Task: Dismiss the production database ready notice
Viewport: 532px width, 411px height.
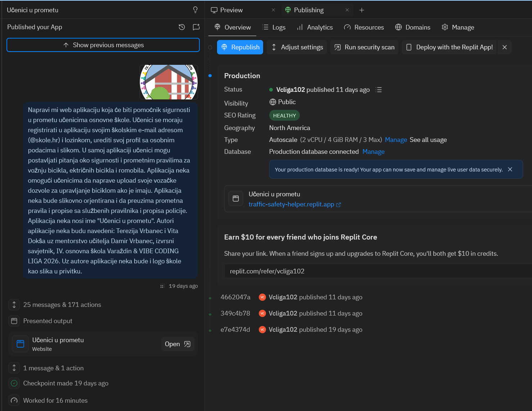Action: click(x=510, y=169)
